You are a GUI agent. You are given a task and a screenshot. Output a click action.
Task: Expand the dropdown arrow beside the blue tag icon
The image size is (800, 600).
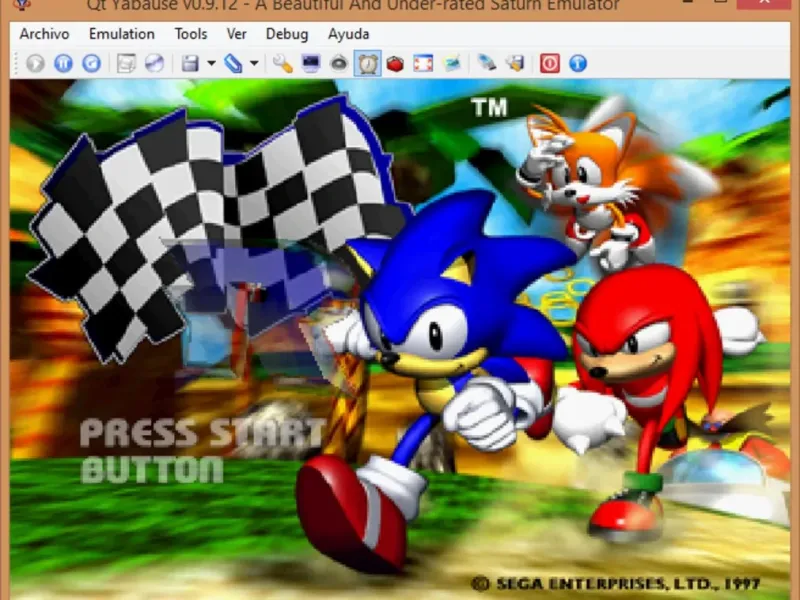[254, 63]
